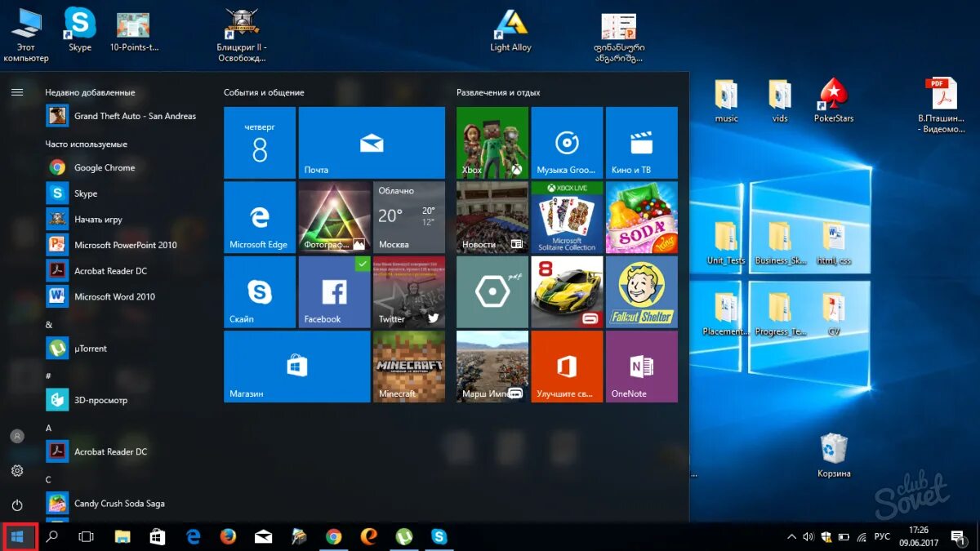Screen dimensions: 980x551
Task: Open taskbar search magnifier
Action: point(52,536)
